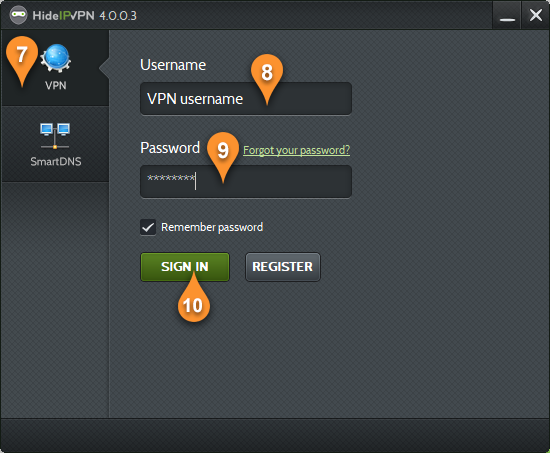Close the HideIPVPN window
Viewport: 550px width, 453px height.
coord(536,15)
